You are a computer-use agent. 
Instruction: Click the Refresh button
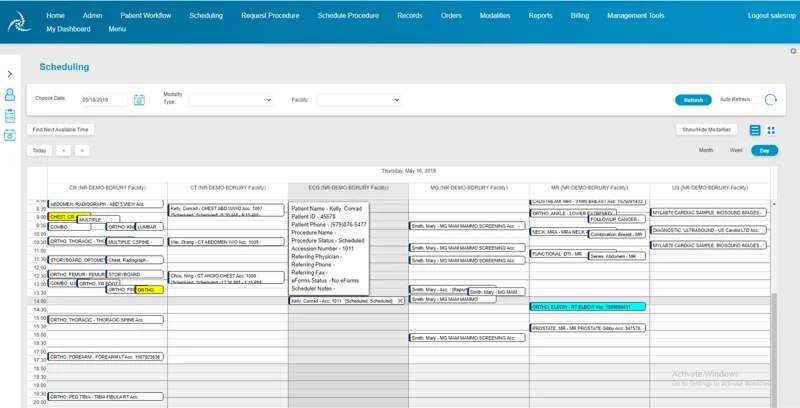[693, 100]
